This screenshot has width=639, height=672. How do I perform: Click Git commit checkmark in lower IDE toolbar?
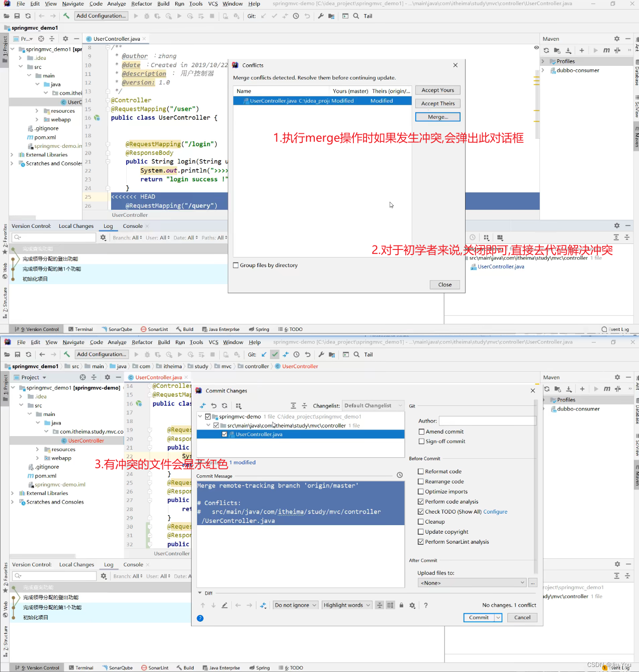275,355
